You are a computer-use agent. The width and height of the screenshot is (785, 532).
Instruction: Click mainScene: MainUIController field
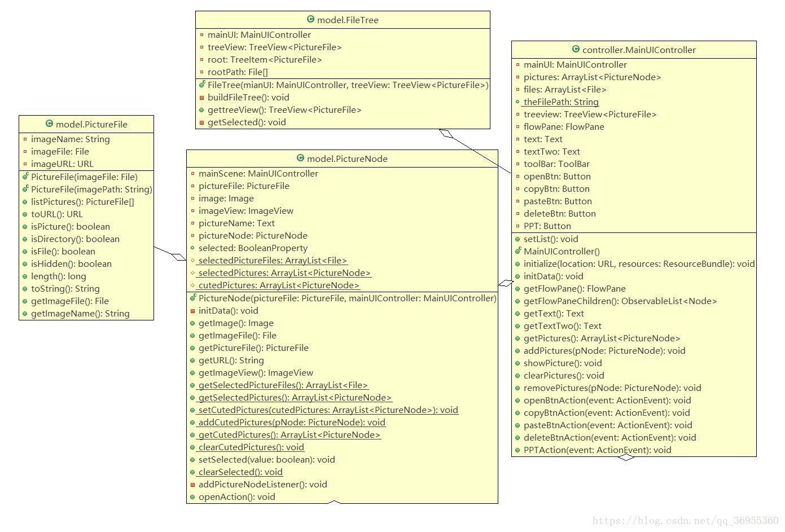[x=258, y=174]
